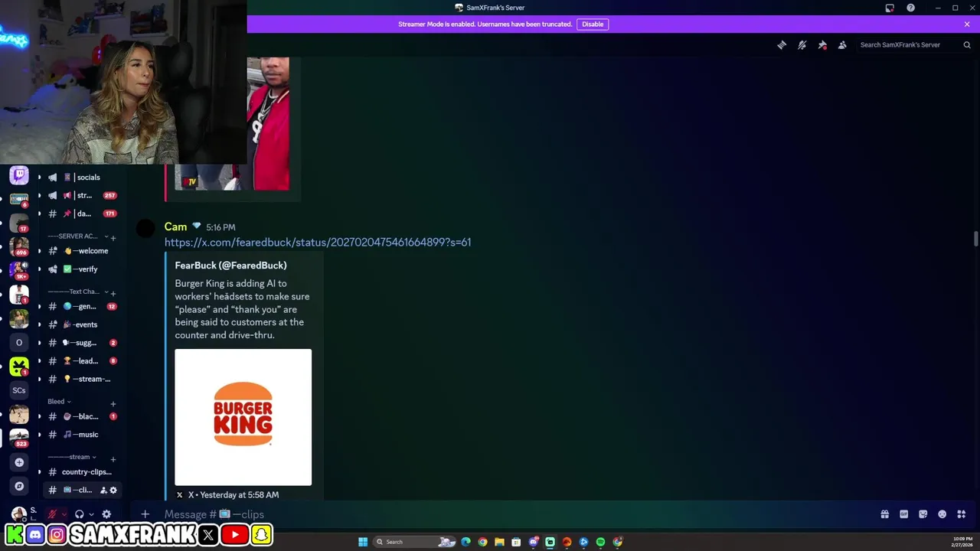
Task: Open the Windows Start button
Action: (363, 542)
